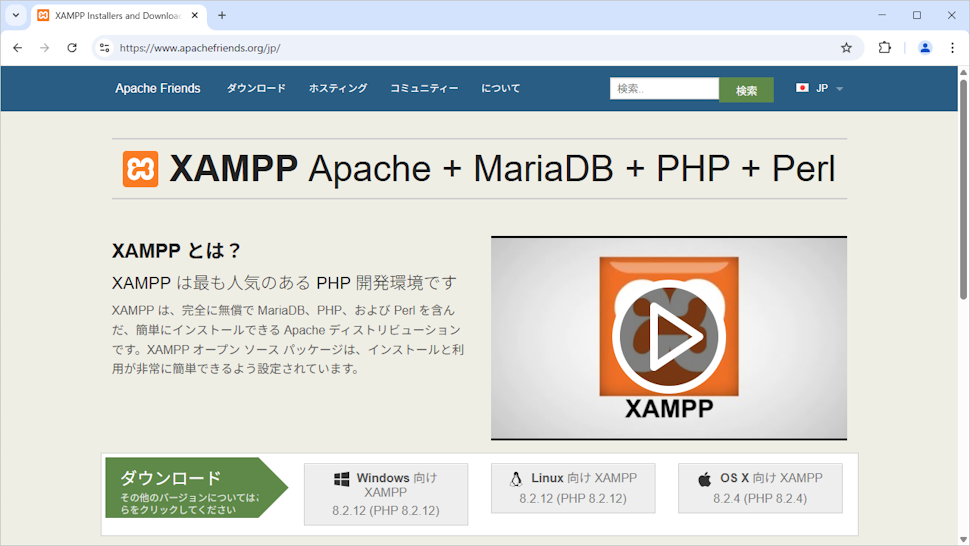970x546 pixels.
Task: Close the XAMPP Installers tab
Action: pyautogui.click(x=195, y=15)
